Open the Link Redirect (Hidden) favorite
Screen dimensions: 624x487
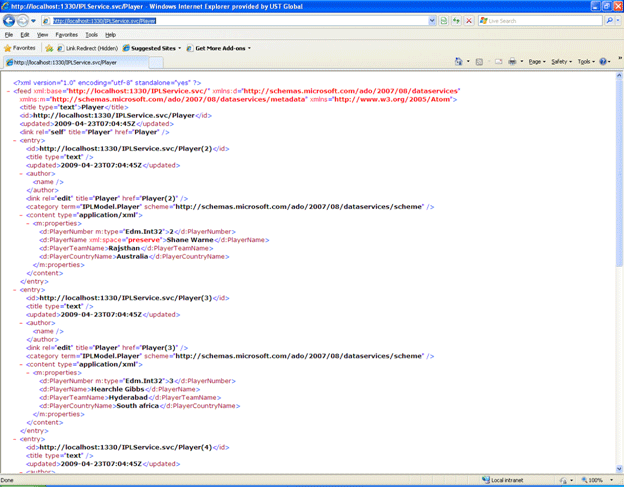click(x=88, y=48)
